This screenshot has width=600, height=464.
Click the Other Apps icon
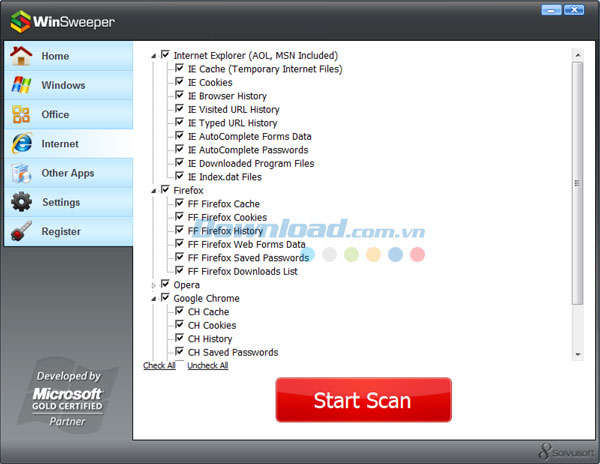21,173
